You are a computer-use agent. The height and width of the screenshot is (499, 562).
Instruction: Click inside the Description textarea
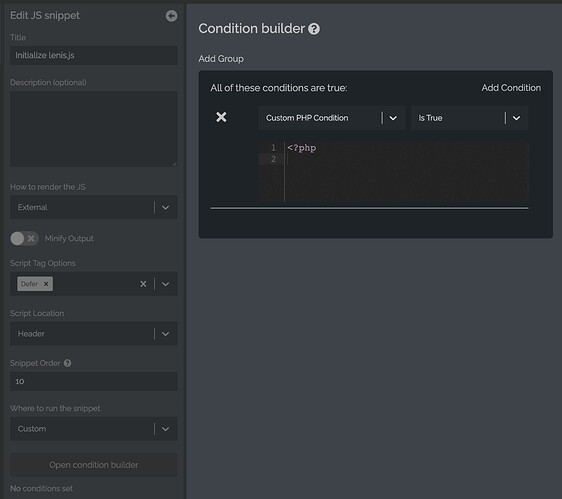(x=94, y=129)
